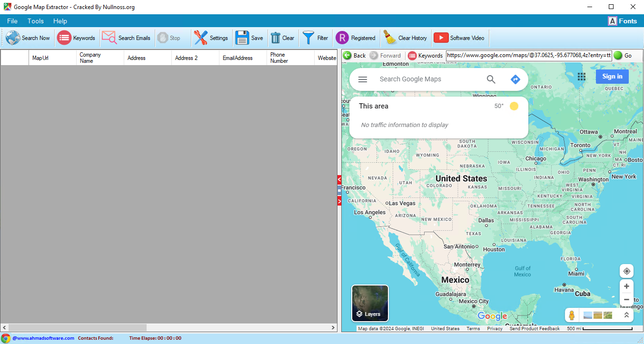Open the Filter funnel tool
The image size is (644, 344).
(308, 38)
